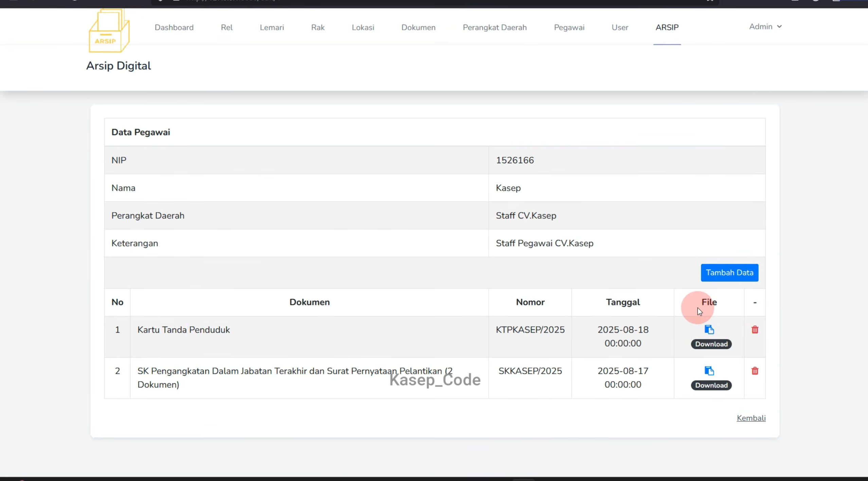Download the KTPKASEP/2025 file
The width and height of the screenshot is (868, 481).
tap(711, 344)
